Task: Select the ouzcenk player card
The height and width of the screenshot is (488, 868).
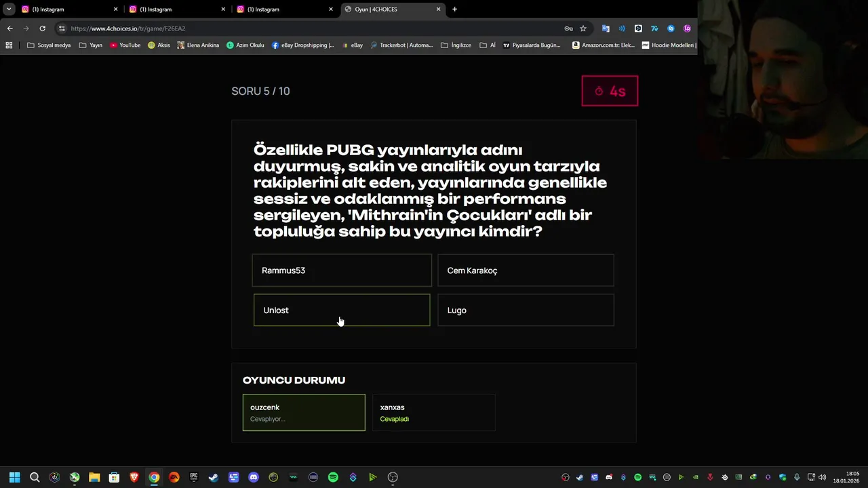Action: [304, 412]
